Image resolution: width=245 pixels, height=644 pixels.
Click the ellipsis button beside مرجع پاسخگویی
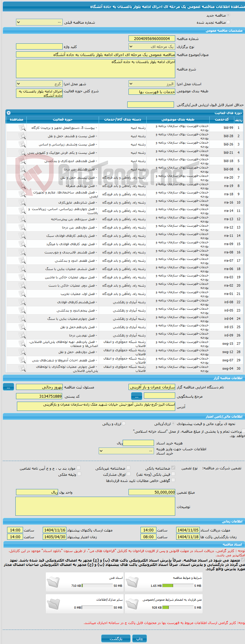coord(137,396)
